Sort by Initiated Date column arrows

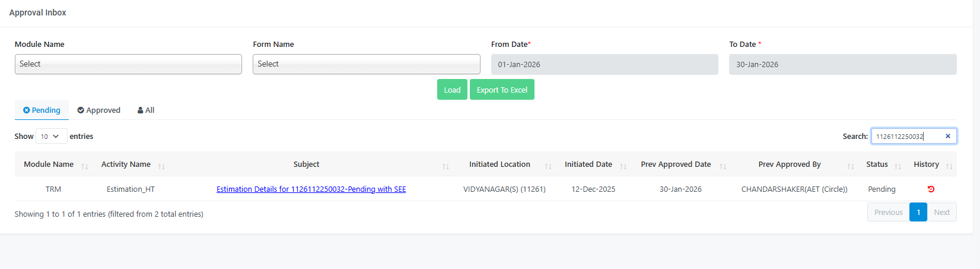coord(623,166)
